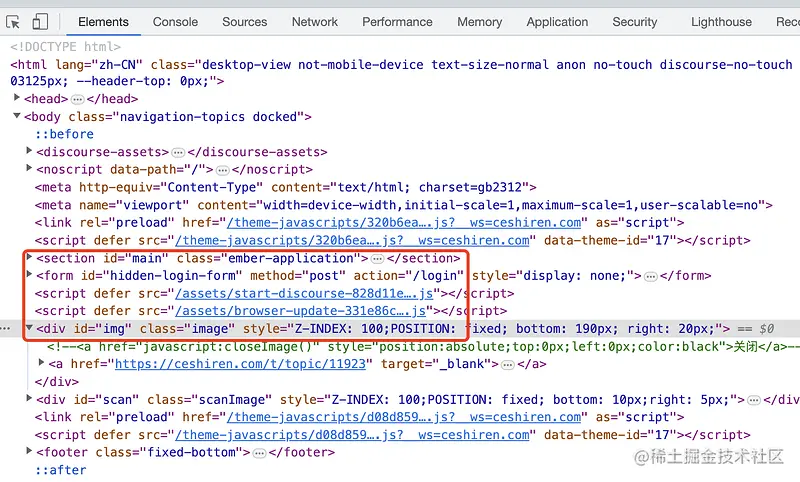
Task: Open the Lighthouse tab
Action: click(721, 22)
